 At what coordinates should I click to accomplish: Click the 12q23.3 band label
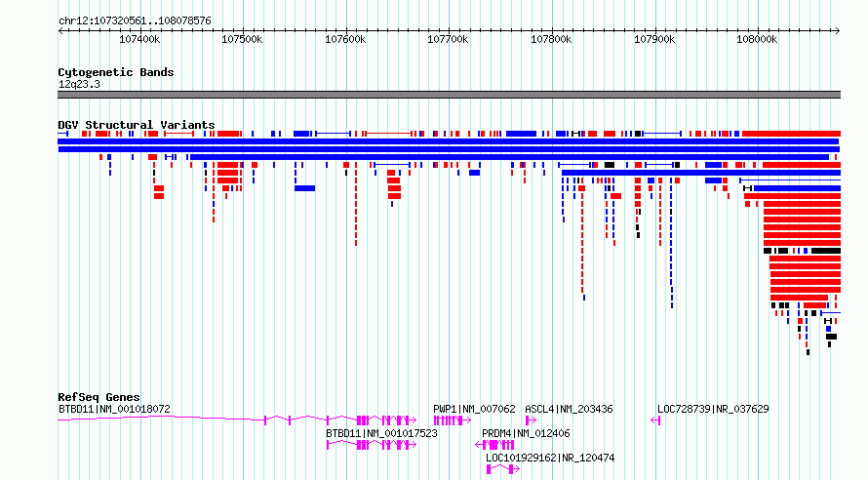point(79,84)
